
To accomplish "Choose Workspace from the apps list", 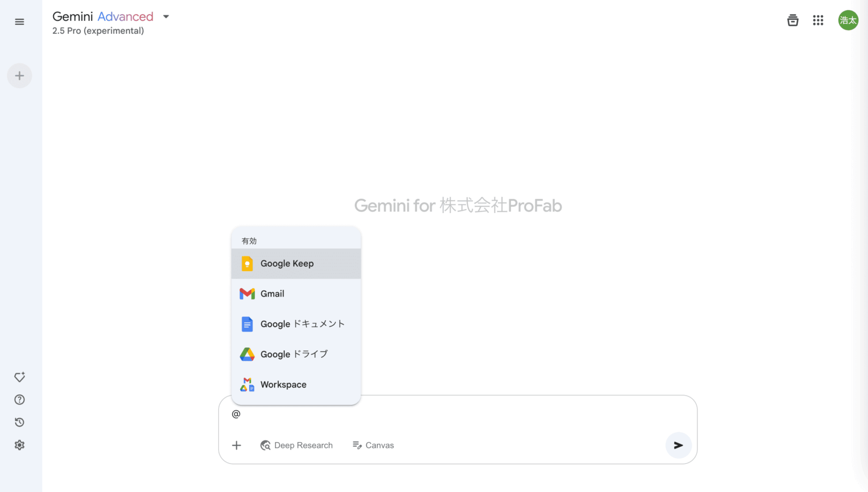I will pyautogui.click(x=284, y=384).
